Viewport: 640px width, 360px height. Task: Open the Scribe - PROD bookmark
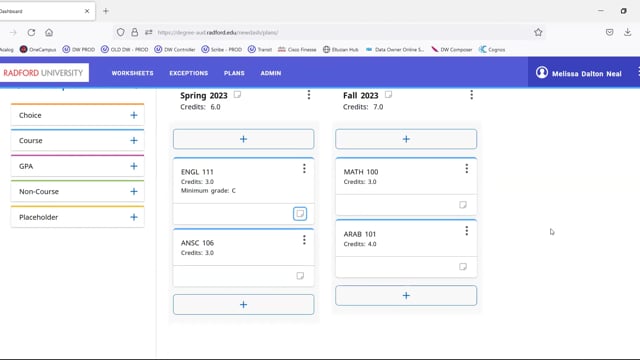coord(222,49)
